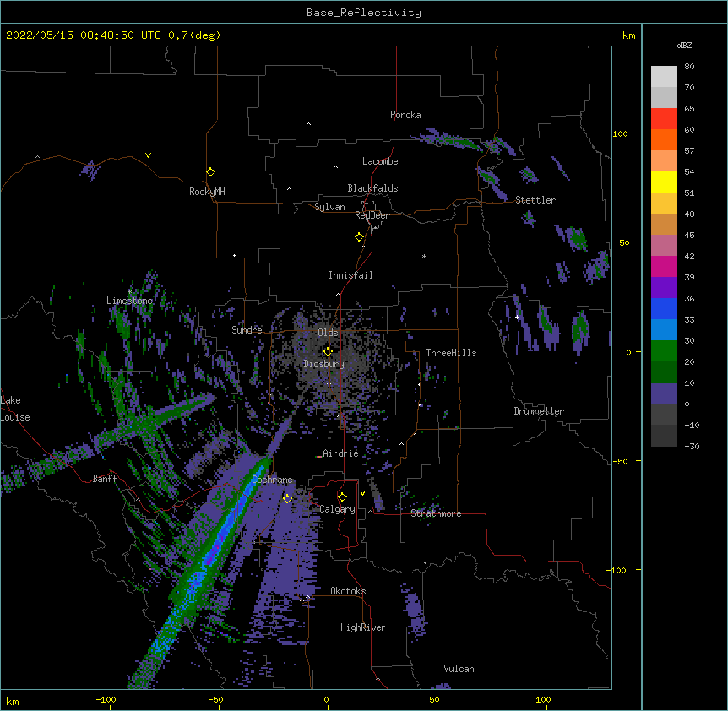Click the HighRiver label
Viewport: 728px width, 711px height.
coord(363,627)
